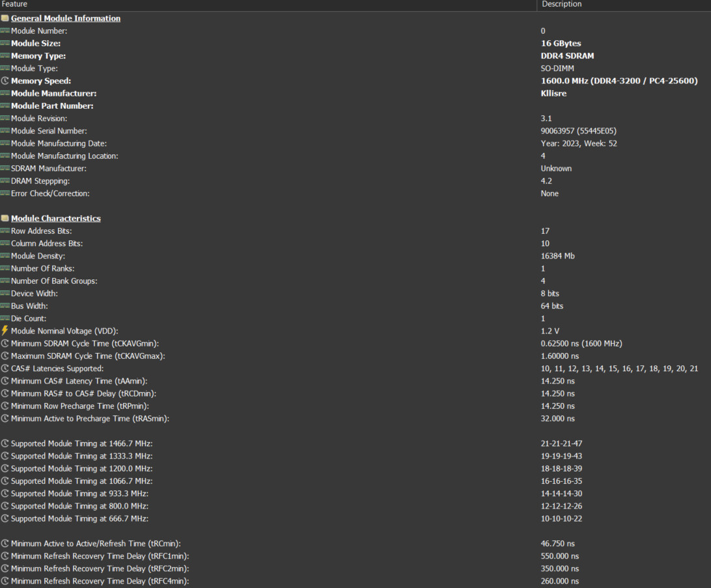Image resolution: width=711 pixels, height=588 pixels.
Task: Select the Module Part Number row
Action: (52, 105)
